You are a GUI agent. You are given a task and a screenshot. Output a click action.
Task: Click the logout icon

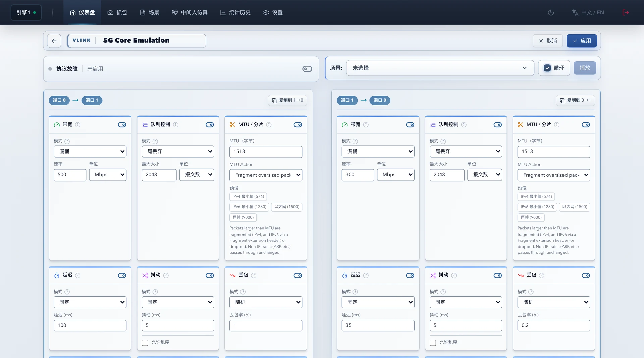tap(625, 12)
